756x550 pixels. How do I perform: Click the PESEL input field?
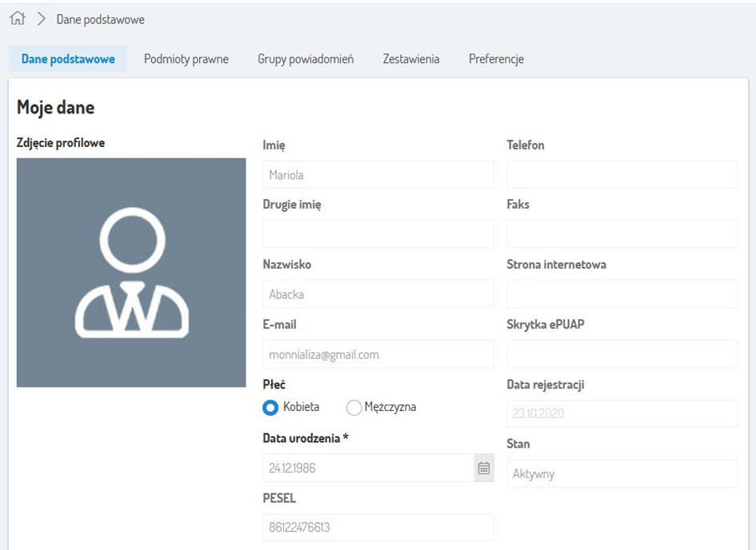click(x=378, y=528)
